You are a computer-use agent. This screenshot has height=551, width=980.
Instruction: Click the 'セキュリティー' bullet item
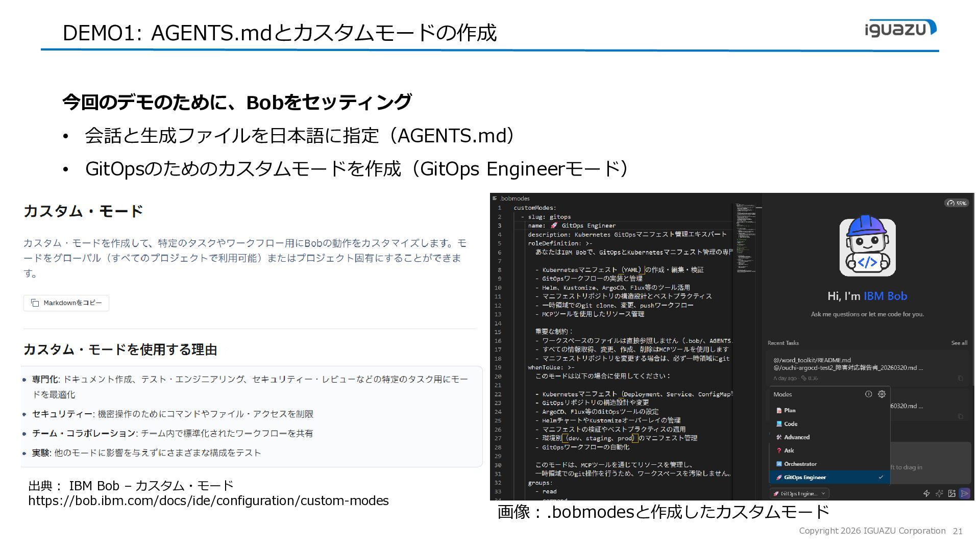tap(173, 414)
